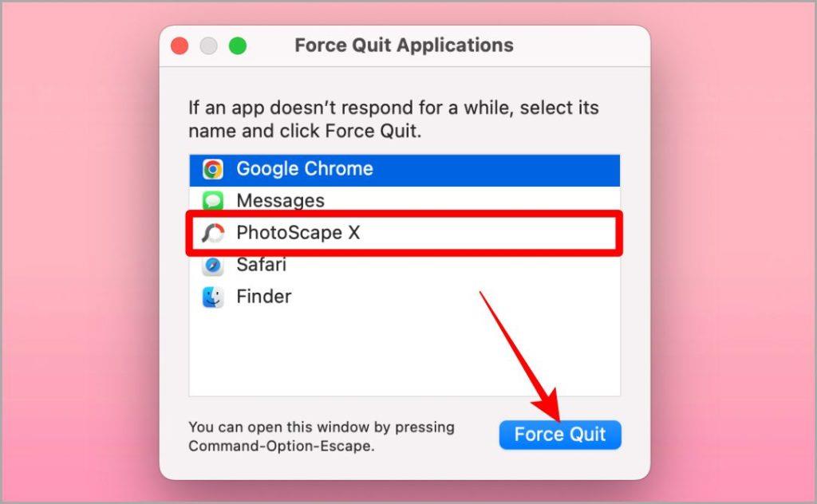Click the gray disabled minimize button
Viewport: 817px width, 504px height.
(208, 45)
